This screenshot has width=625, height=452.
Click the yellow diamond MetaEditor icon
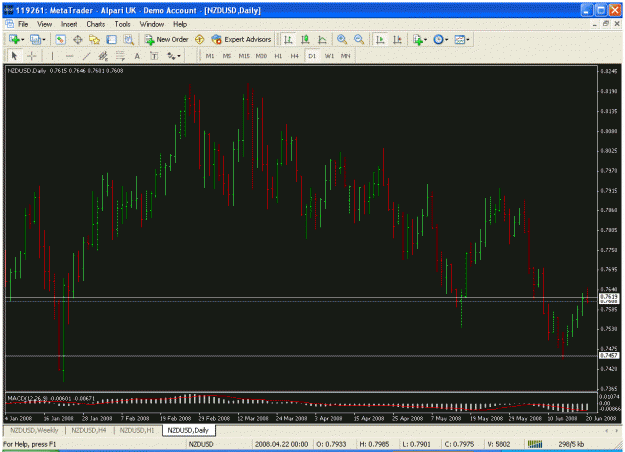(199, 39)
